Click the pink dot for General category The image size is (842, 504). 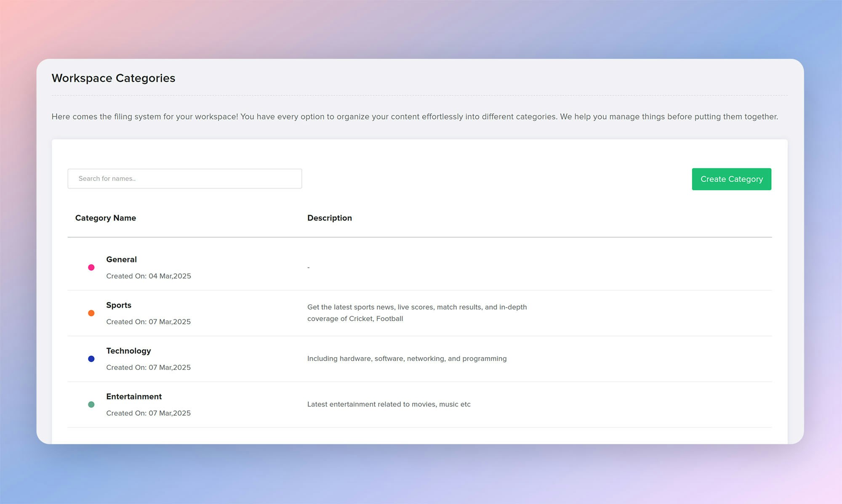91,267
